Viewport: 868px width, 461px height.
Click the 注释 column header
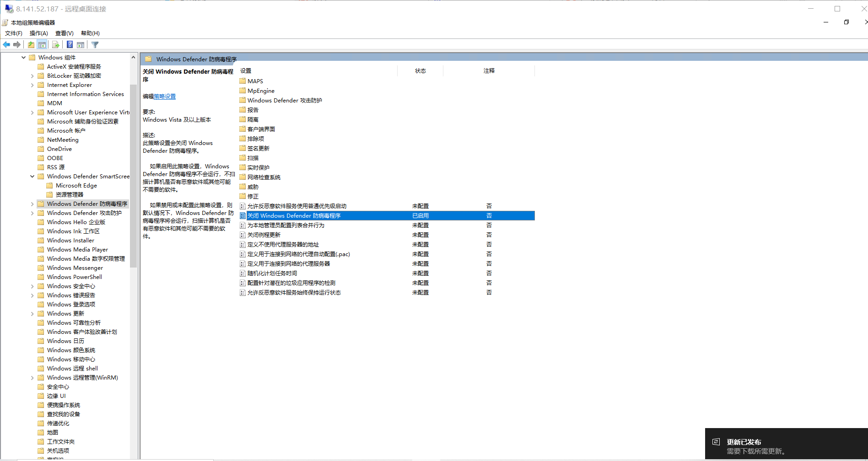pyautogui.click(x=489, y=71)
